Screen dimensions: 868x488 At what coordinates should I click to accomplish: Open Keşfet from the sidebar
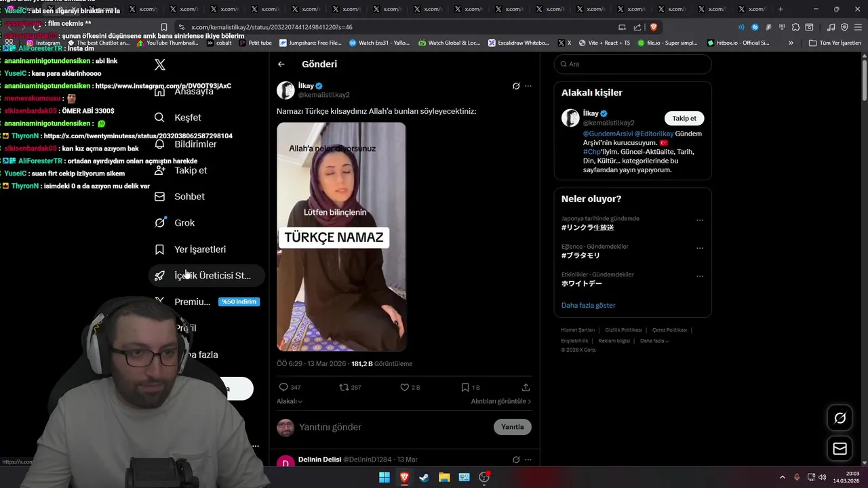point(178,117)
